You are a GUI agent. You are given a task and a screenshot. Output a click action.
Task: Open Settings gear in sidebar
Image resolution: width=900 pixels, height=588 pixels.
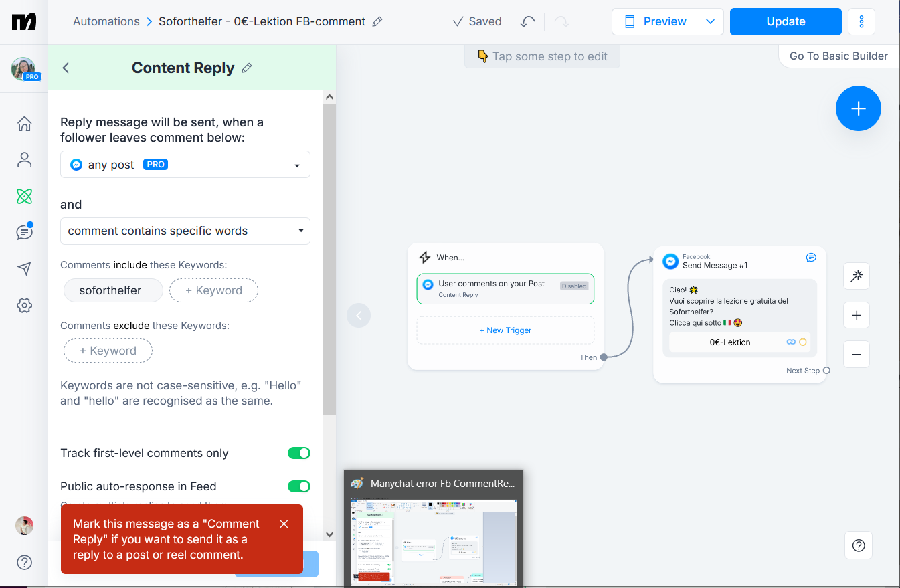(24, 306)
